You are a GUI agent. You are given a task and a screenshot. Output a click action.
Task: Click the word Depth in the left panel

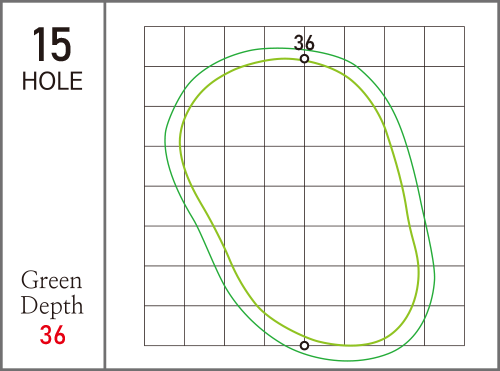click(52, 306)
